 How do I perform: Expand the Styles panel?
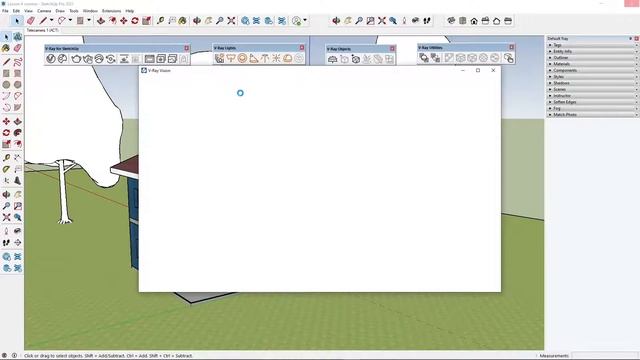click(x=592, y=77)
